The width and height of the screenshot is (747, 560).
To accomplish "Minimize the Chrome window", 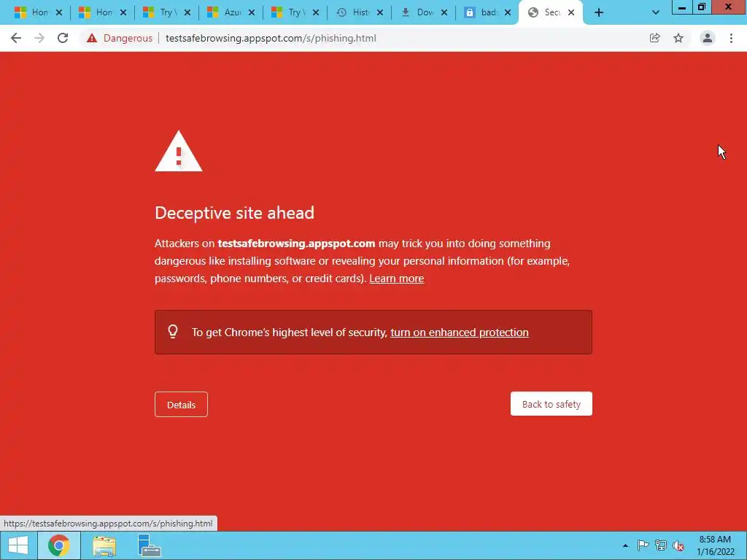I will pyautogui.click(x=682, y=7).
